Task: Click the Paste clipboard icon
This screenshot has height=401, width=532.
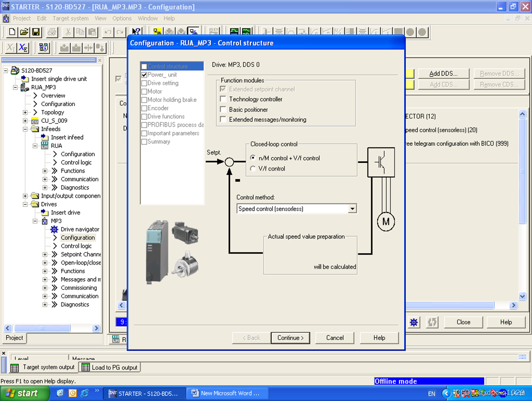Action: [x=92, y=32]
